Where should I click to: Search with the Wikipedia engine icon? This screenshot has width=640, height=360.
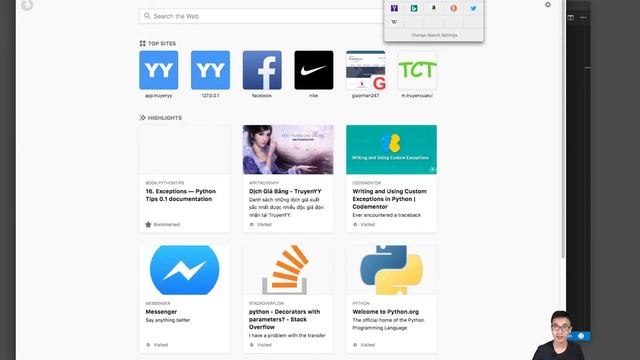(394, 22)
